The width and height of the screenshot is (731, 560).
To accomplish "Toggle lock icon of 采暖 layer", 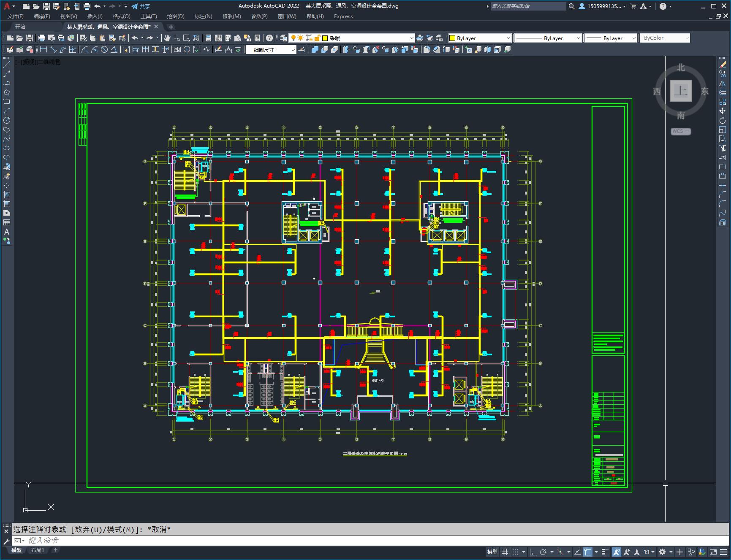I will tap(318, 38).
